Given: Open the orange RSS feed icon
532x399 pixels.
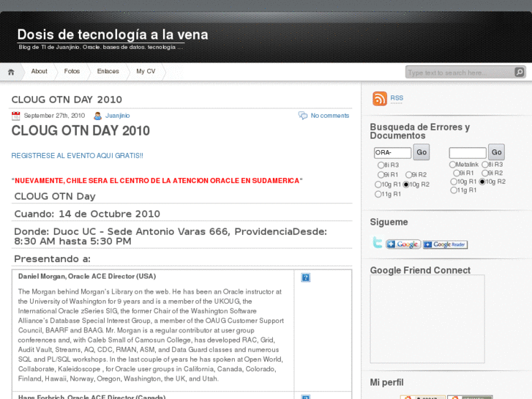Looking at the screenshot, I should (380, 99).
